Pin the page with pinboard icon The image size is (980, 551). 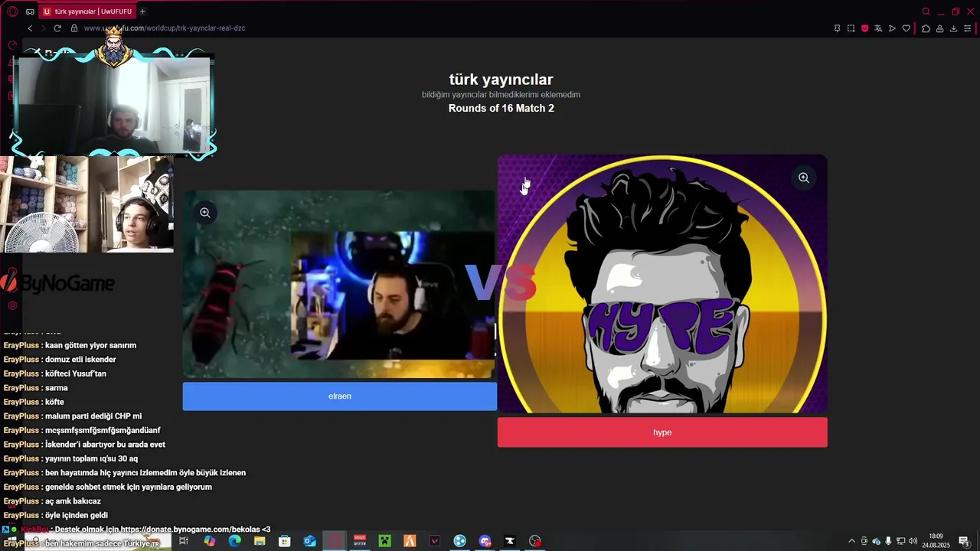837,28
